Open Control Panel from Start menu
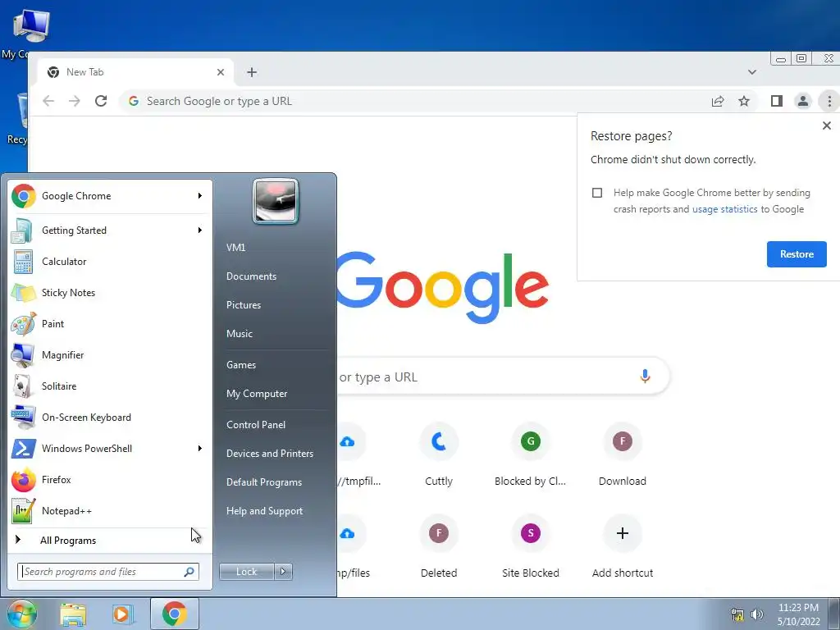 click(x=256, y=425)
